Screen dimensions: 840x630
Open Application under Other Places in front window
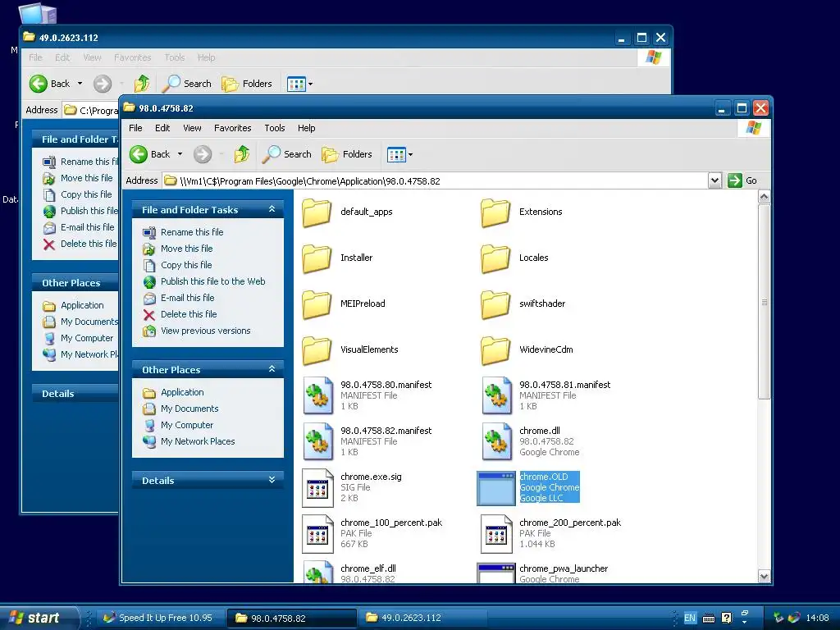(182, 392)
